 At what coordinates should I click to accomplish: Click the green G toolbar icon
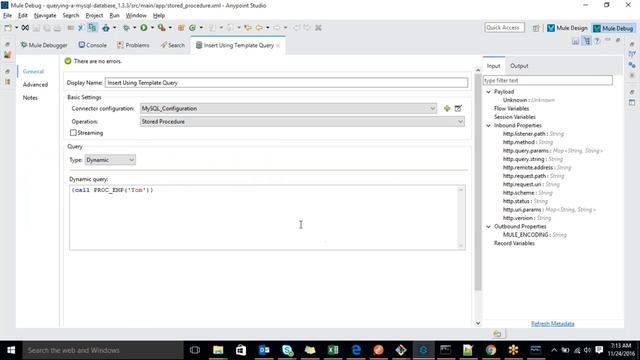point(192,28)
